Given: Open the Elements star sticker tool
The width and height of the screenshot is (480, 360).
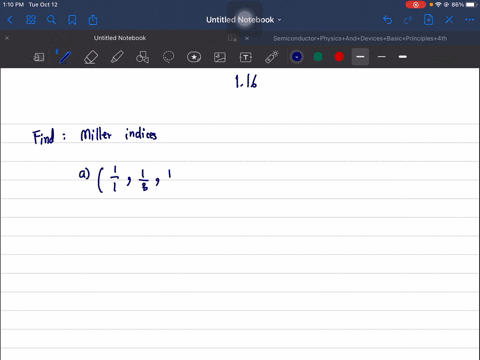Looking at the screenshot, I should coord(194,57).
